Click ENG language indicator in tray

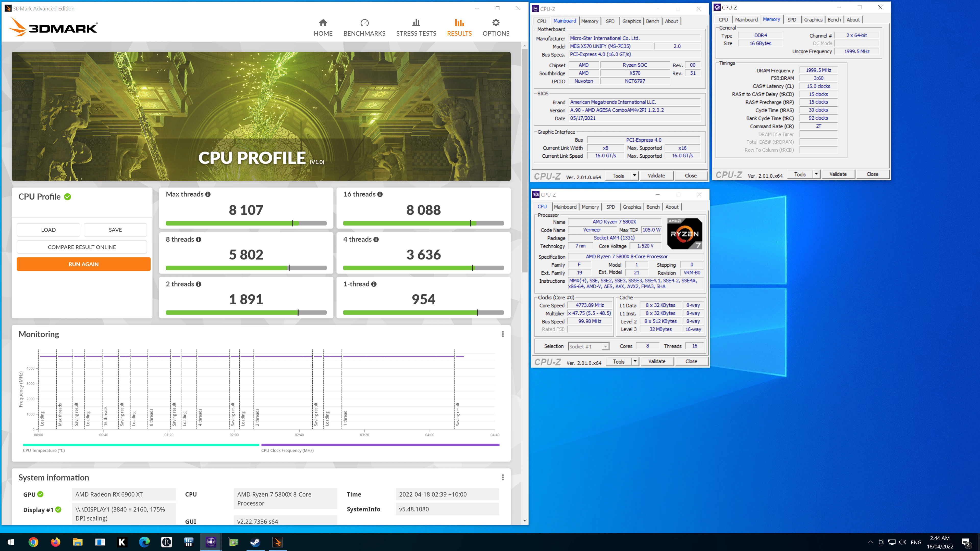[x=916, y=542]
